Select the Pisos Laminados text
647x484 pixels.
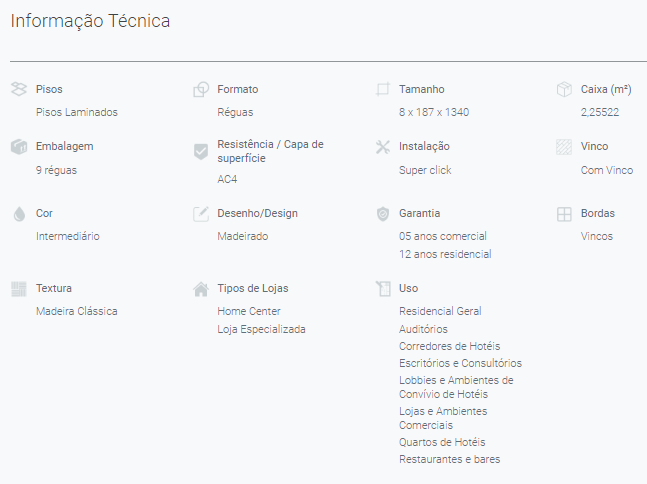pos(77,112)
